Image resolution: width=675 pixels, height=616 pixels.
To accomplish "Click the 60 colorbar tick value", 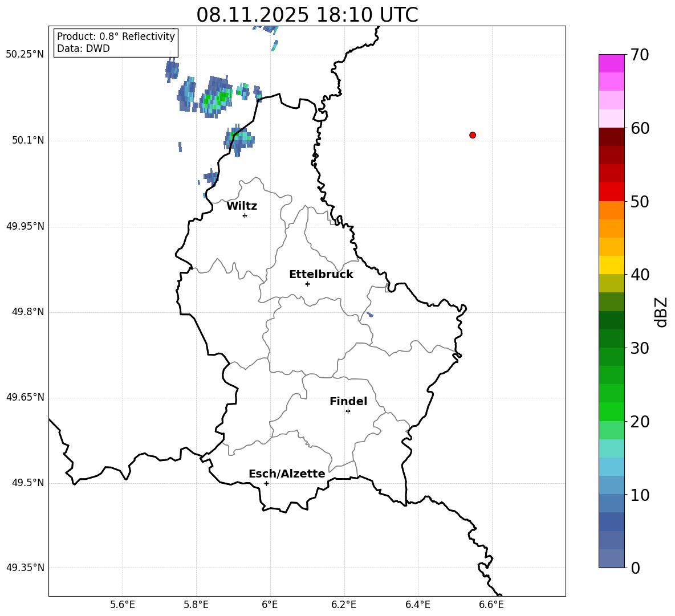I will tap(640, 128).
